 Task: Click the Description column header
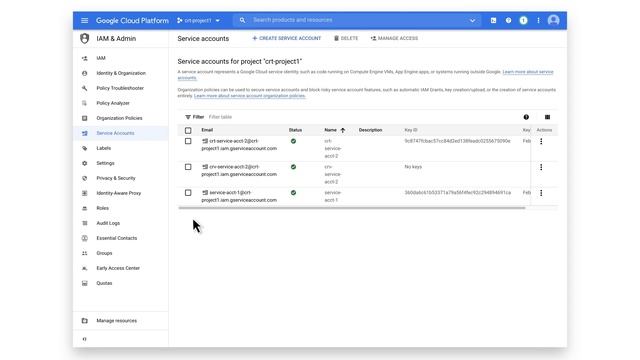(370, 130)
